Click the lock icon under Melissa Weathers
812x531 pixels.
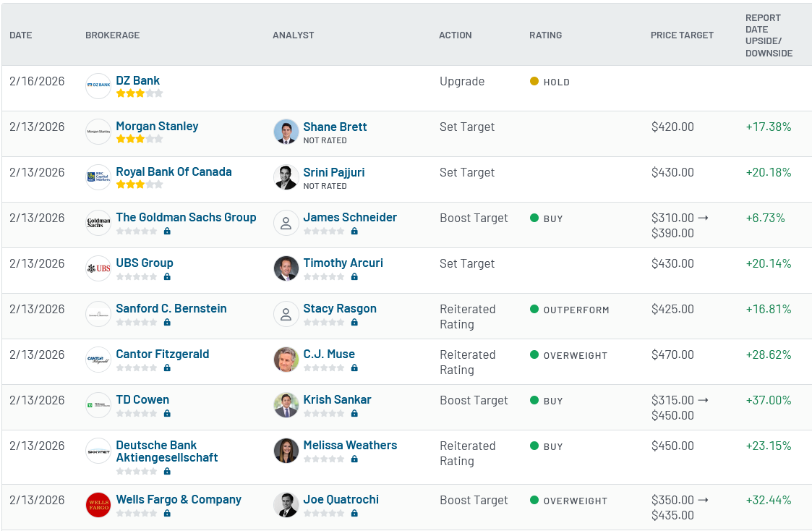(x=354, y=459)
